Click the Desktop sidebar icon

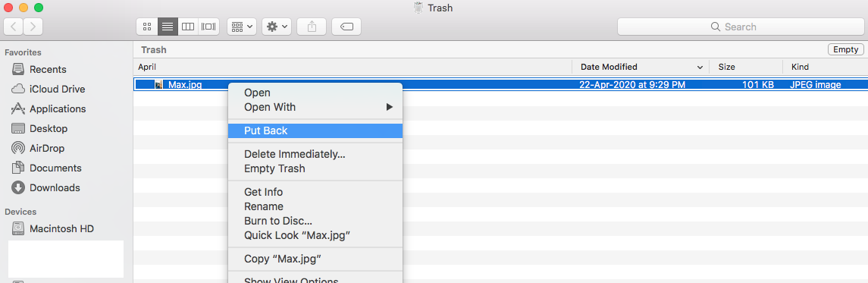18,128
